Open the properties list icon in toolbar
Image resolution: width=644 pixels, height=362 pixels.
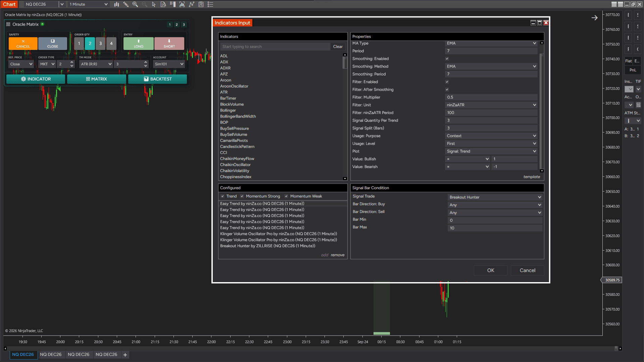210,4
